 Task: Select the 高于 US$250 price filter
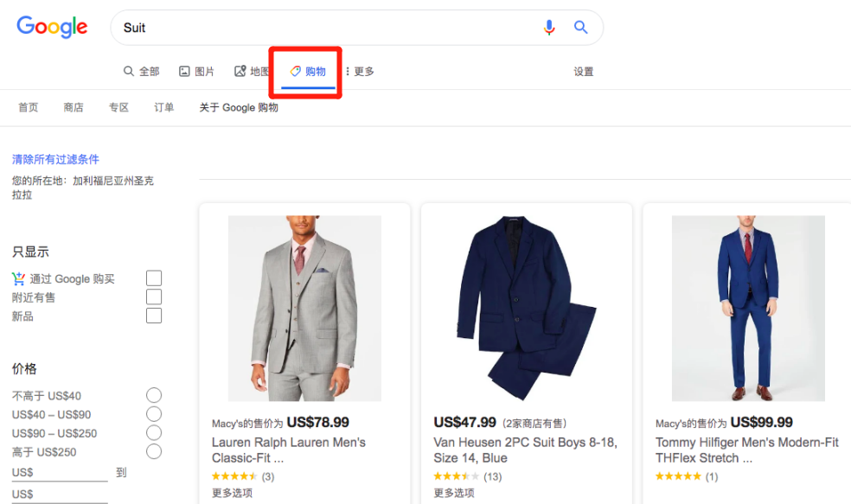[x=154, y=452]
